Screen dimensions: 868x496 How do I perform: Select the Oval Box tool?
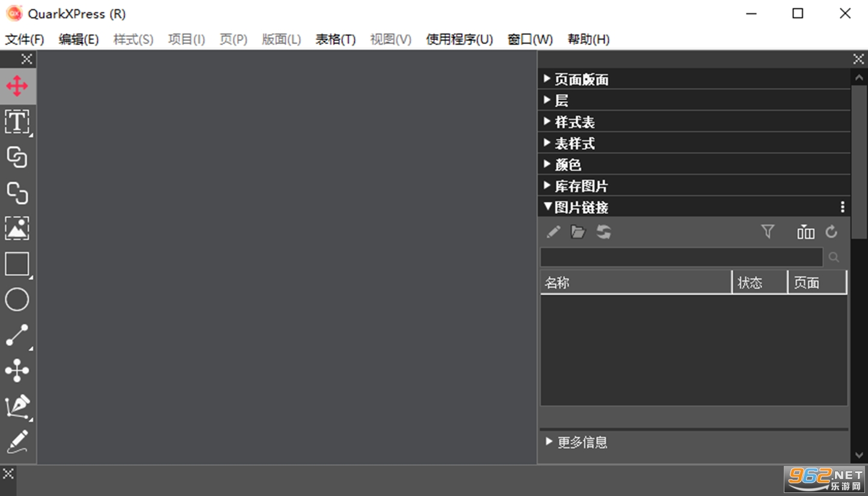pos(17,299)
